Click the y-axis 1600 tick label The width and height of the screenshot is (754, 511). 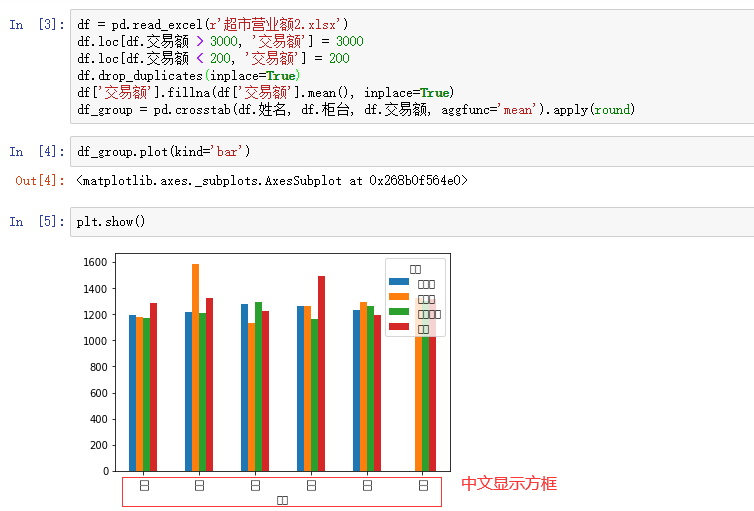(95, 262)
